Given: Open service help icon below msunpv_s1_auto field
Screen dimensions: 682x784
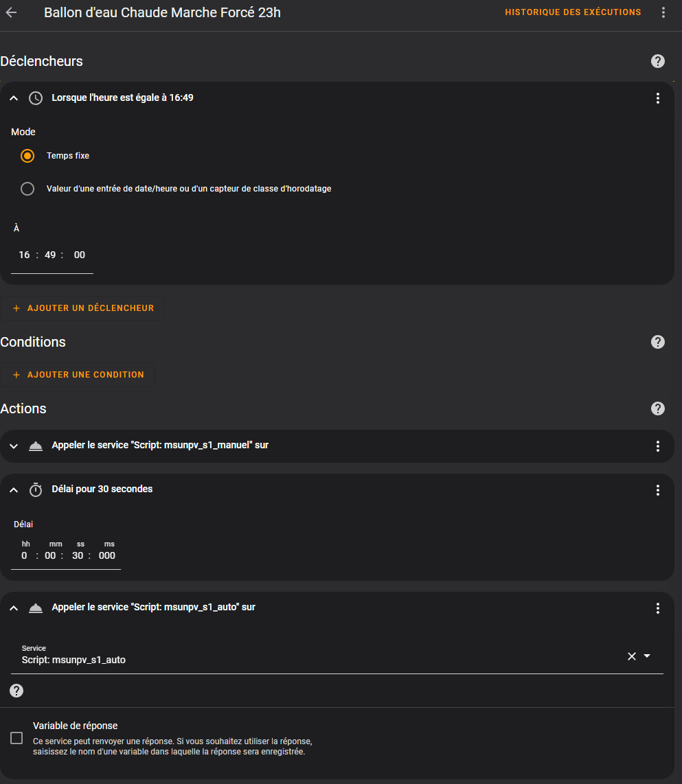Looking at the screenshot, I should point(16,691).
